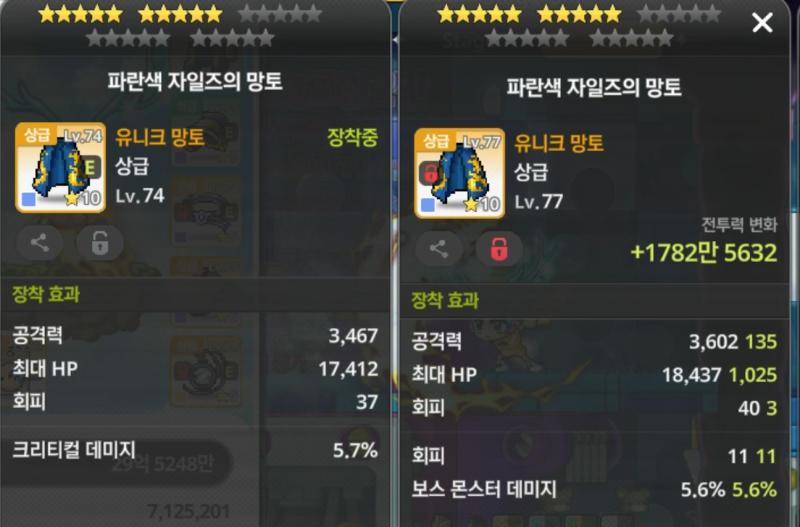Viewport: 800px width, 527px height.
Task: Select the left panel 장착 효과 header
Action: (x=46, y=294)
